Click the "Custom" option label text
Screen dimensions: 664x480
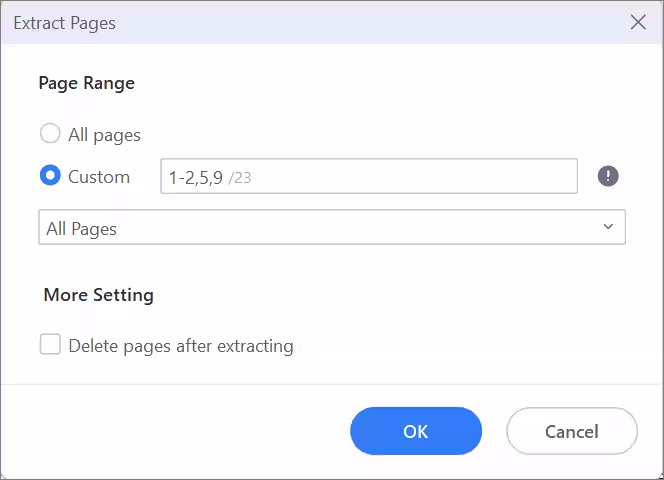click(x=99, y=176)
